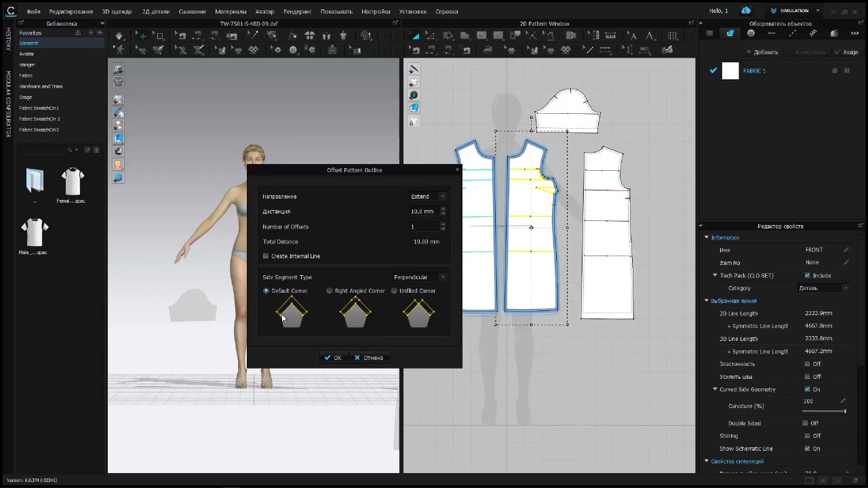Image resolution: width=868 pixels, height=488 pixels.
Task: Open the Сшивание menu
Action: tap(193, 12)
